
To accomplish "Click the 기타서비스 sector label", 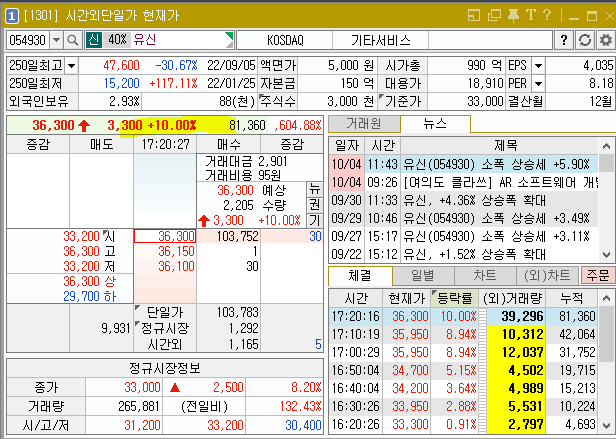I will tap(381, 40).
